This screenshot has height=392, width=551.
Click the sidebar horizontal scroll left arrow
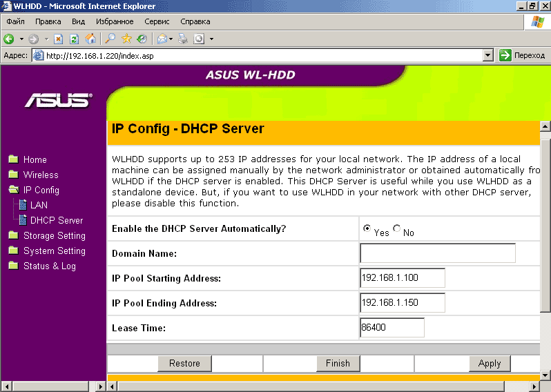click(6, 386)
